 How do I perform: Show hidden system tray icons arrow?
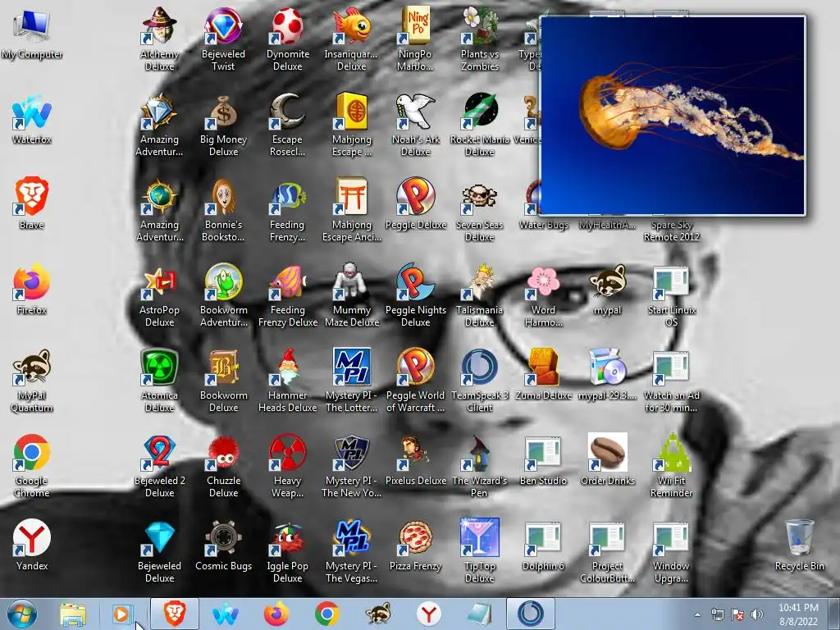click(x=697, y=614)
